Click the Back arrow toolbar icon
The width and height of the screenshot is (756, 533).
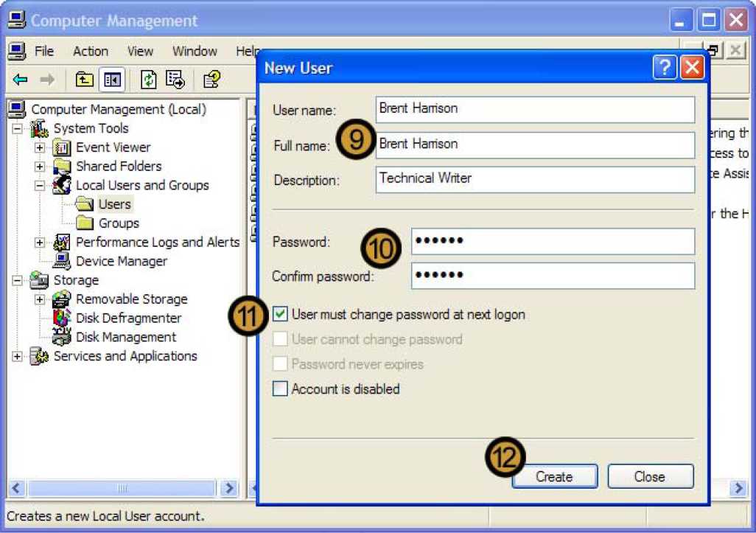21,80
